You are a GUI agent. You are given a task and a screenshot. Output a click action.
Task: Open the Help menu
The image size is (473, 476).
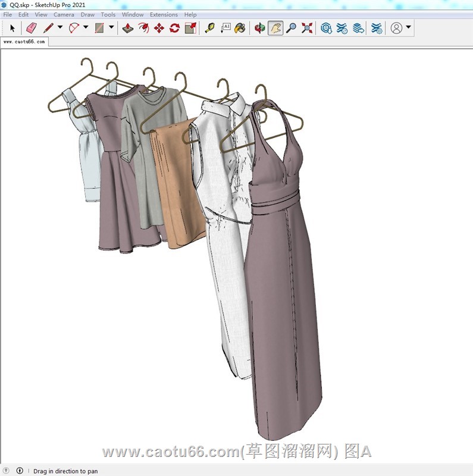[190, 14]
